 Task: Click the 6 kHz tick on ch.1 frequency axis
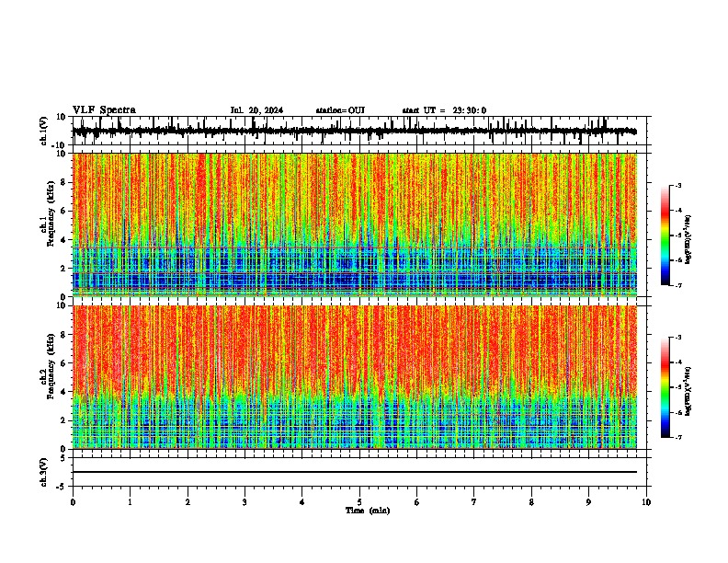63,211
